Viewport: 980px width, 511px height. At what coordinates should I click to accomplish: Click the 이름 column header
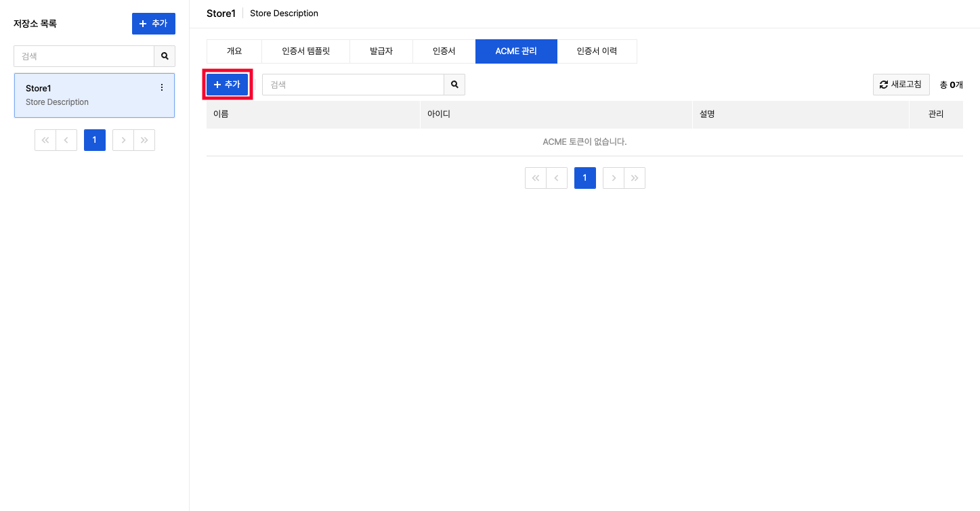coord(220,114)
